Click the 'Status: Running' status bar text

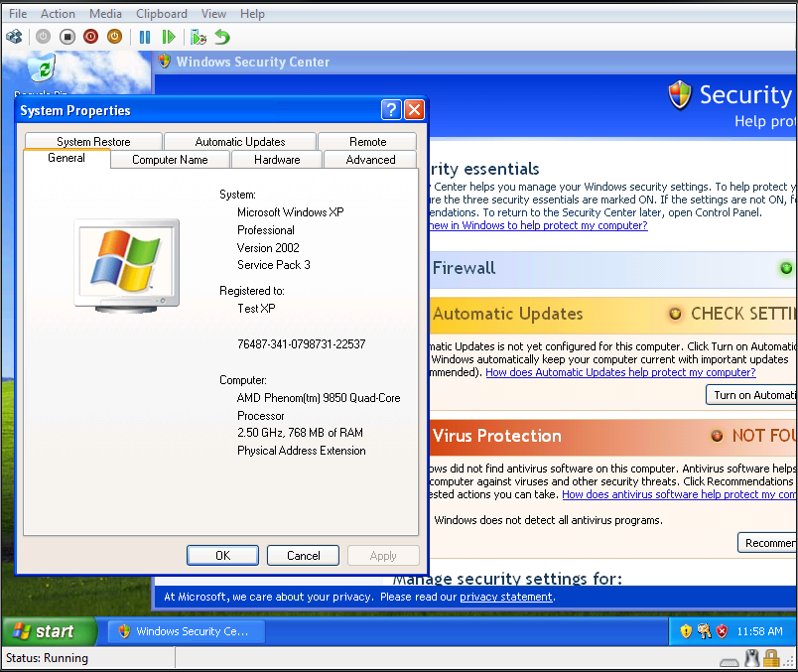coord(47,658)
